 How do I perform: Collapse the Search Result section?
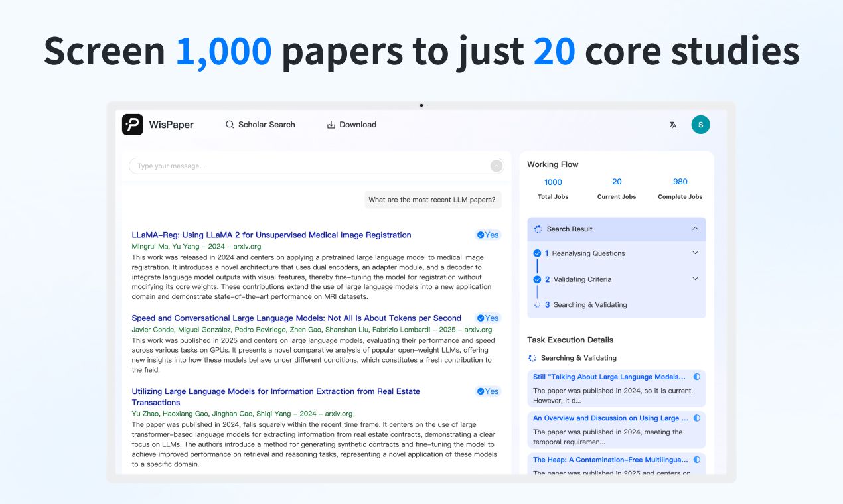(695, 229)
